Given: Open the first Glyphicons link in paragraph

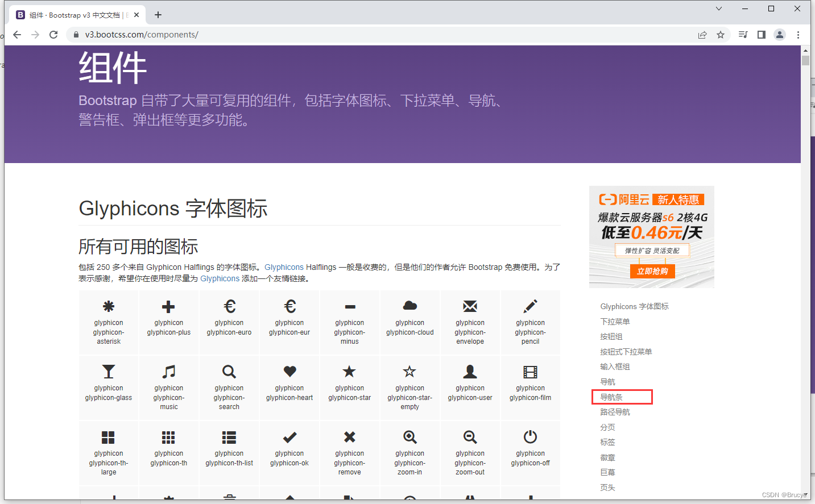Looking at the screenshot, I should [x=284, y=267].
